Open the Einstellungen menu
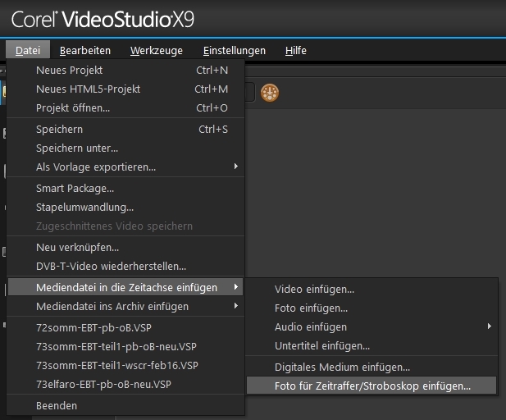 [235, 51]
